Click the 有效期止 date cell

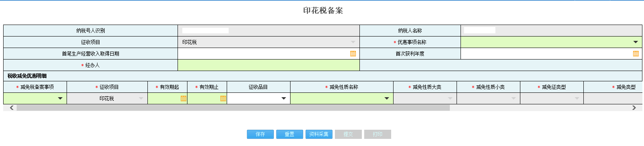point(207,98)
